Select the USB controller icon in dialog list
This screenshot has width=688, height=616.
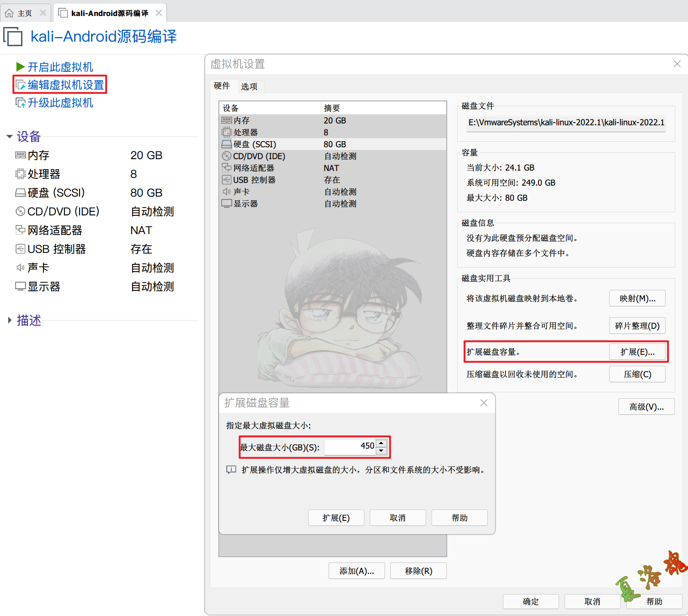coord(226,180)
